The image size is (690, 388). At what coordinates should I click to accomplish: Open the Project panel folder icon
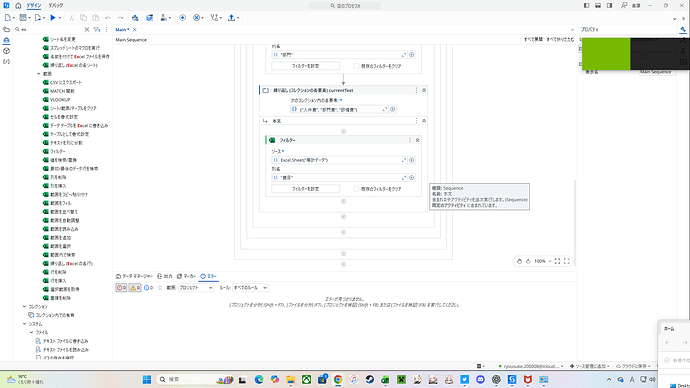pos(6,29)
